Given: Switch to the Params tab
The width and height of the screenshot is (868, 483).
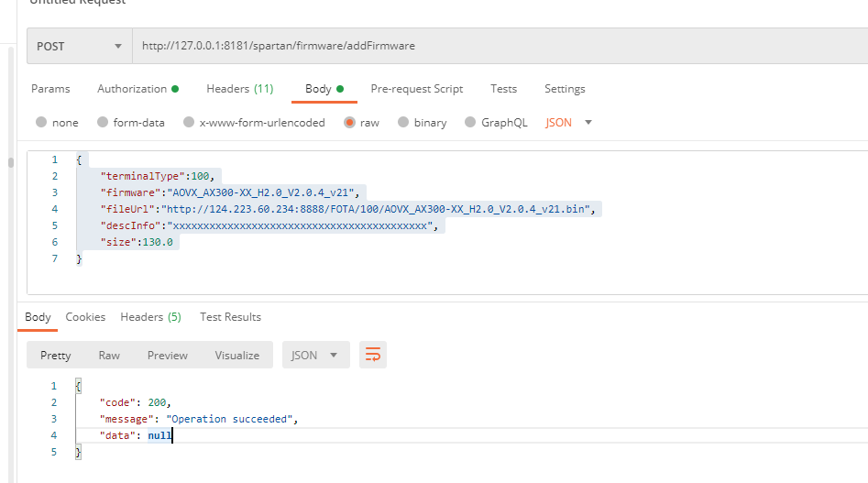Looking at the screenshot, I should point(50,89).
